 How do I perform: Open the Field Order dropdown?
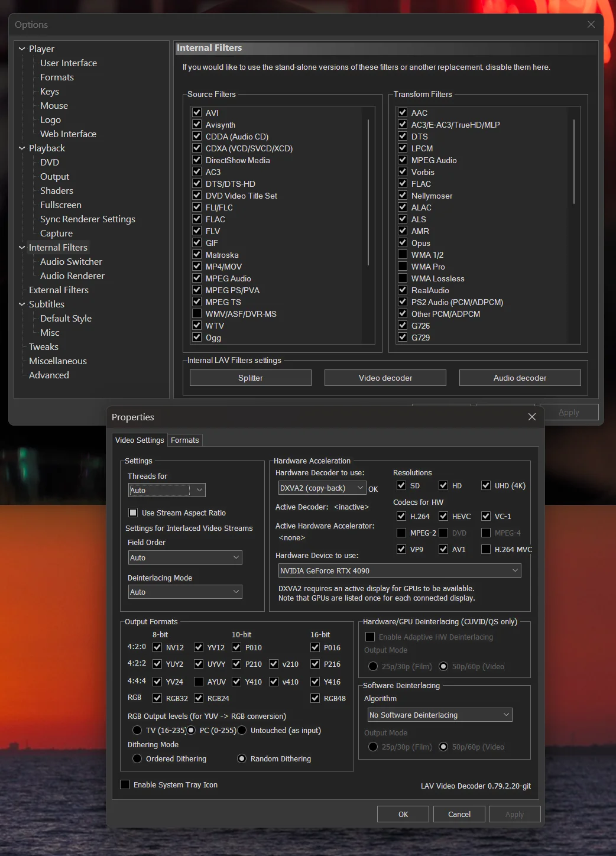185,557
